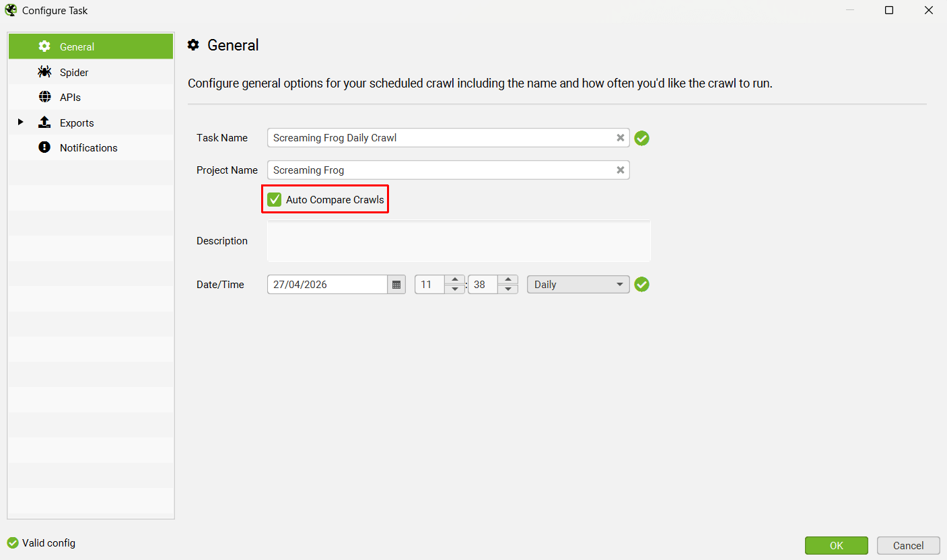Open the Spider settings section

click(91, 72)
